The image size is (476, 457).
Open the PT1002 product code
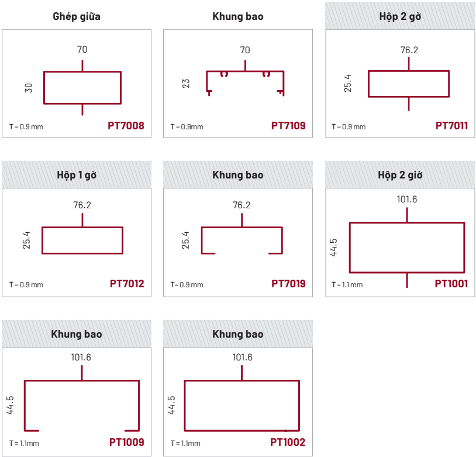click(288, 442)
